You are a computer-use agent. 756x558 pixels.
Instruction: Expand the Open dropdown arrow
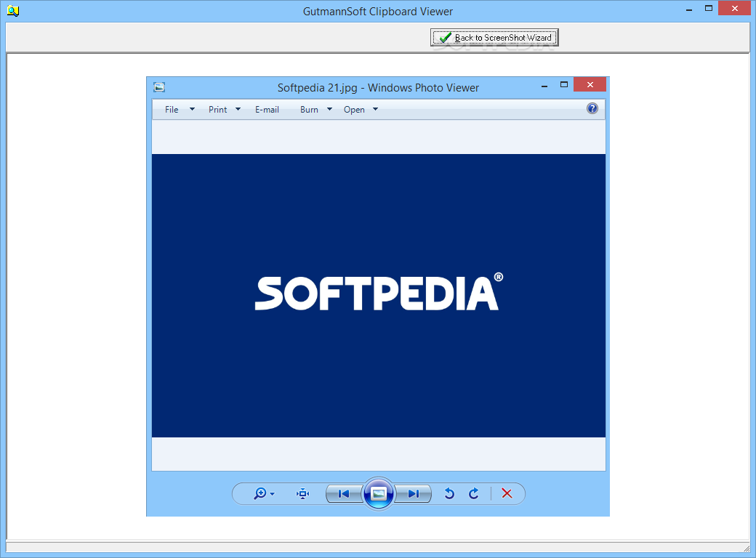point(376,110)
